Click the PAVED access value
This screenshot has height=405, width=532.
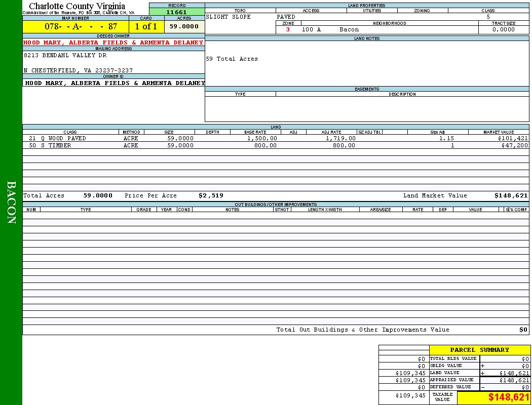[286, 17]
